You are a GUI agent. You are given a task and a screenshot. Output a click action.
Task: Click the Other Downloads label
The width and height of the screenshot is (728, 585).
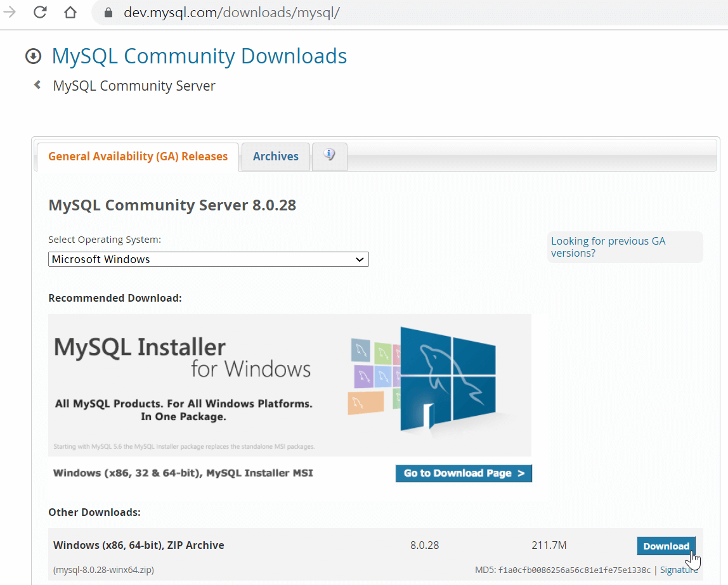click(94, 512)
